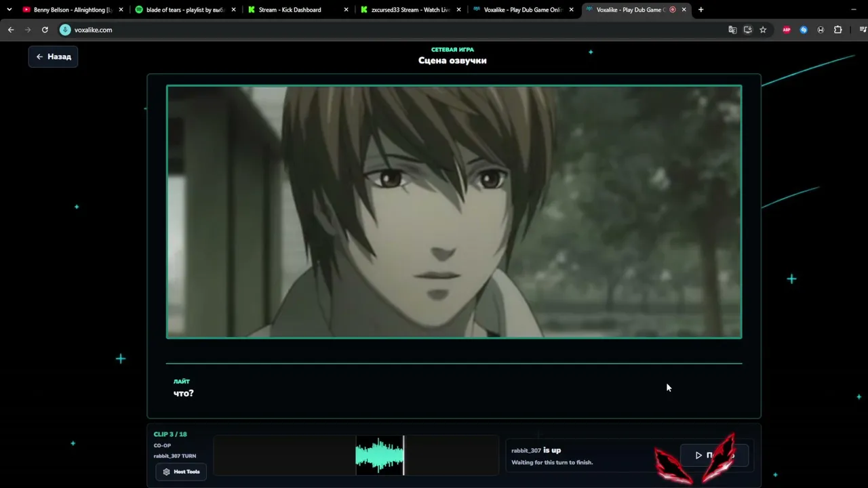
Task: Click the install app icon in address bar
Action: 748,30
